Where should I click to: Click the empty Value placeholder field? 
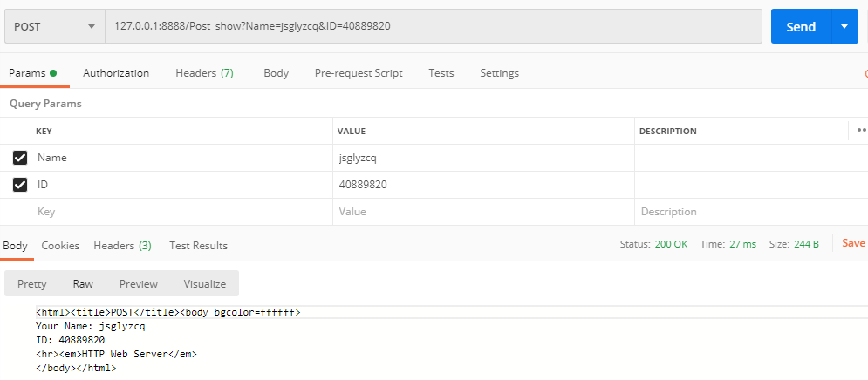point(483,212)
